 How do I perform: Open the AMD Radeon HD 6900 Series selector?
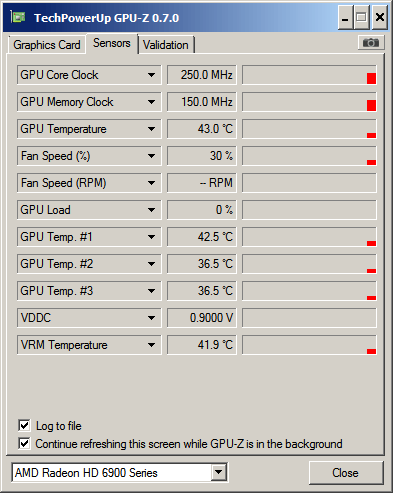(120, 472)
